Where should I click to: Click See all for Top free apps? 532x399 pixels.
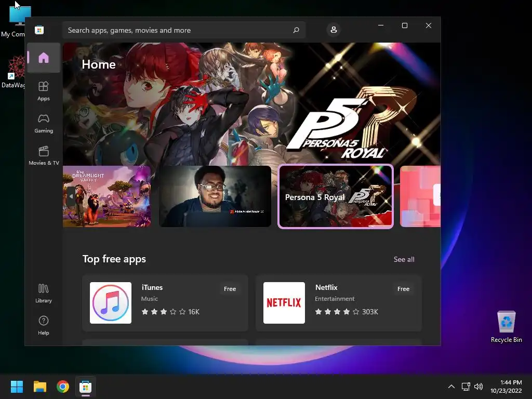tap(404, 259)
